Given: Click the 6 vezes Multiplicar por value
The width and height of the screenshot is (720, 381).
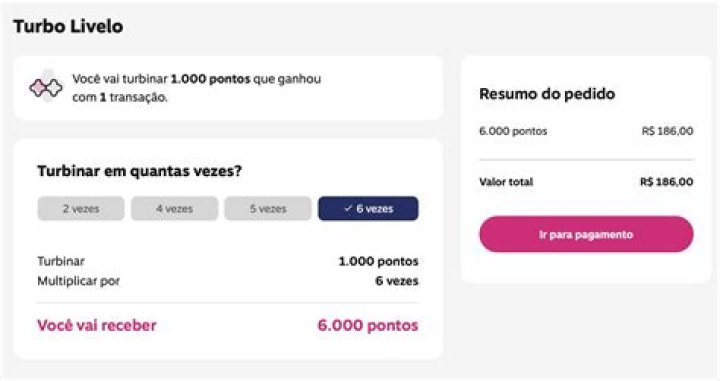Looking at the screenshot, I should 397,281.
